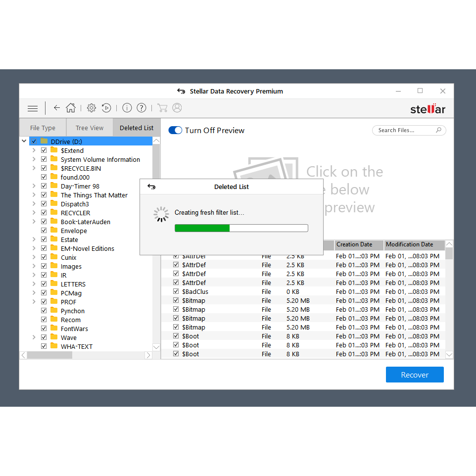Open the hamburger menu icon
The width and height of the screenshot is (476, 476).
(x=33, y=108)
